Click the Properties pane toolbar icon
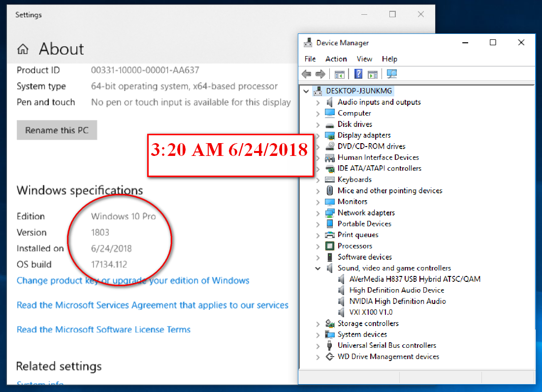542x392 pixels. 373,74
